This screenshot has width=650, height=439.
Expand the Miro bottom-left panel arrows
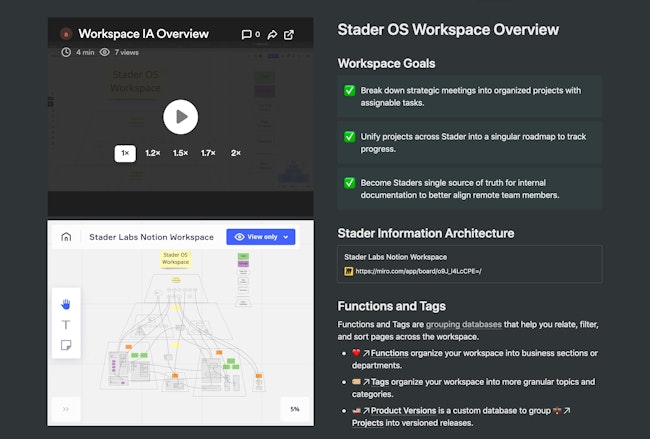(66, 409)
